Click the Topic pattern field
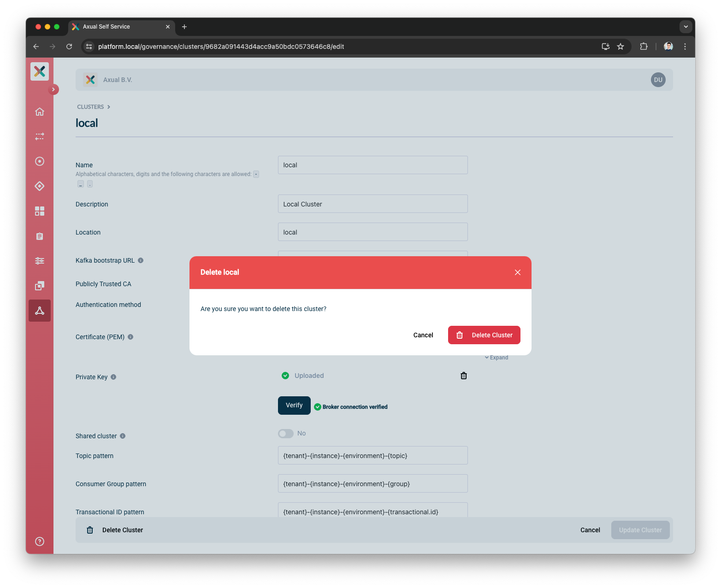Screen dimensions: 721x588 tap(372, 455)
